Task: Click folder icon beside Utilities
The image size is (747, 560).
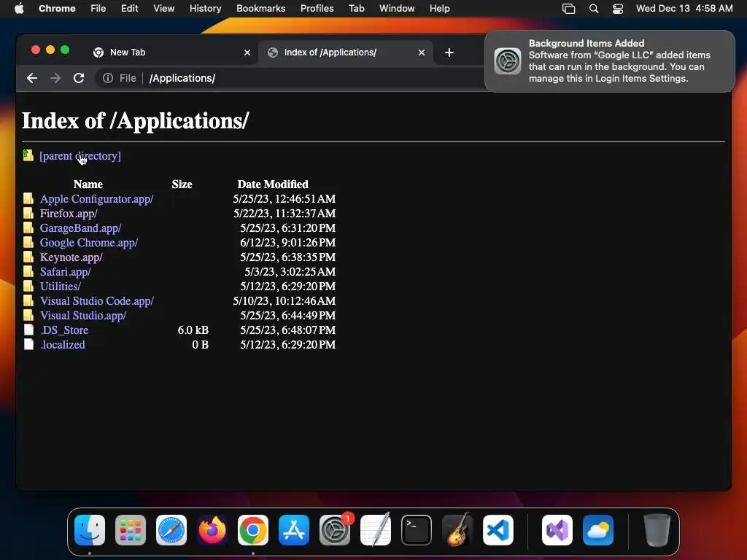Action: (28, 286)
